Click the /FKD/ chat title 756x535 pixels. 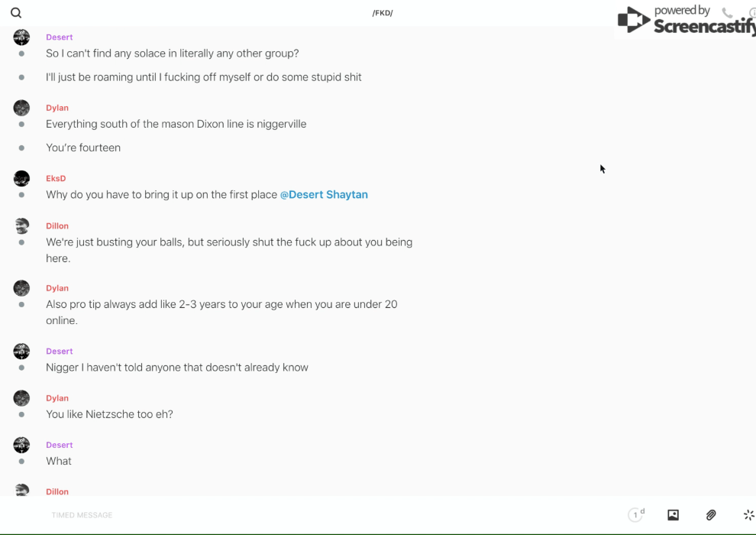(x=383, y=13)
